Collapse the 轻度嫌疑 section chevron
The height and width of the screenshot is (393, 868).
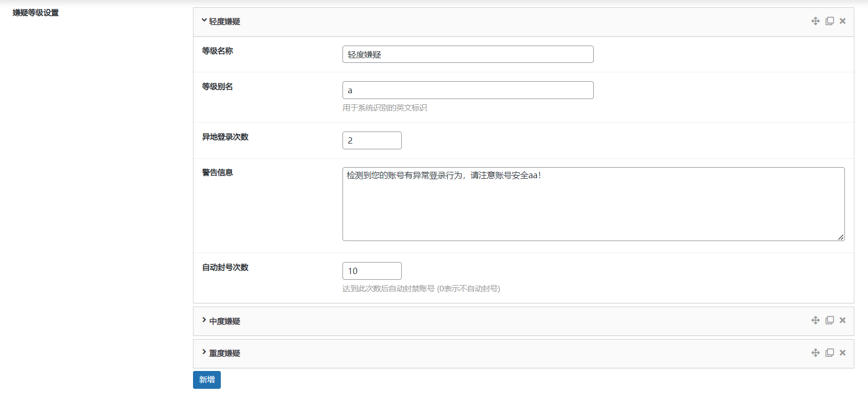click(204, 21)
